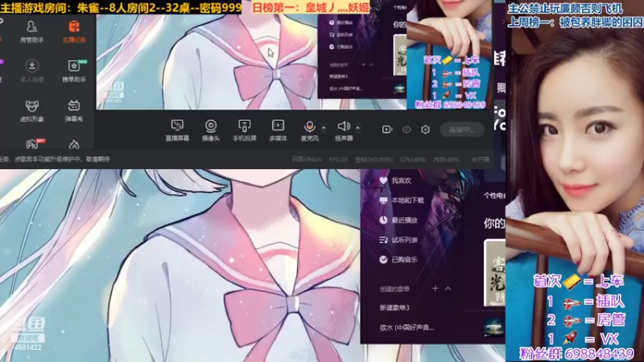Open the 房管助手 room manager assistant

(x=31, y=31)
